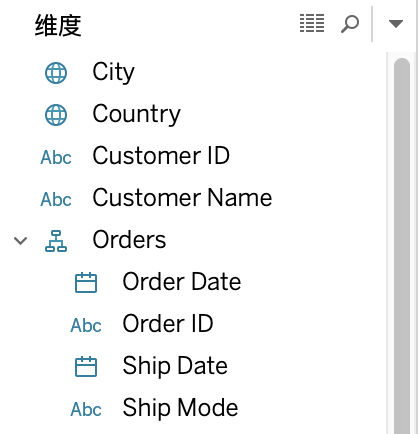Select the Customer Name field
Screen dimensions: 418x434
point(182,198)
